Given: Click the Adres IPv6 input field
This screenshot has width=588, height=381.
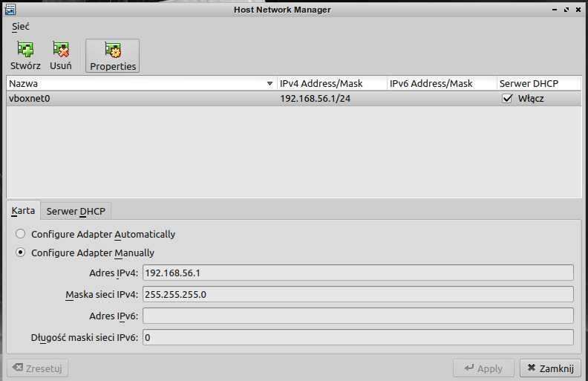Looking at the screenshot, I should pyautogui.click(x=358, y=316).
